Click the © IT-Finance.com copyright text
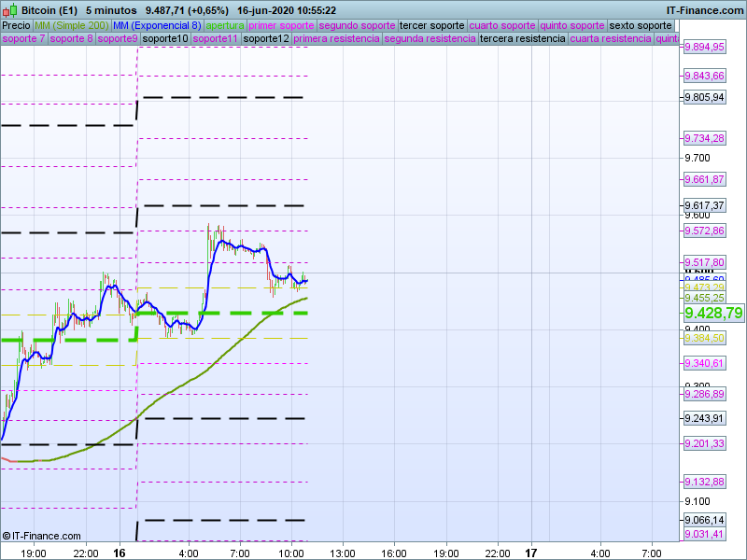The image size is (747, 560). tap(38, 536)
